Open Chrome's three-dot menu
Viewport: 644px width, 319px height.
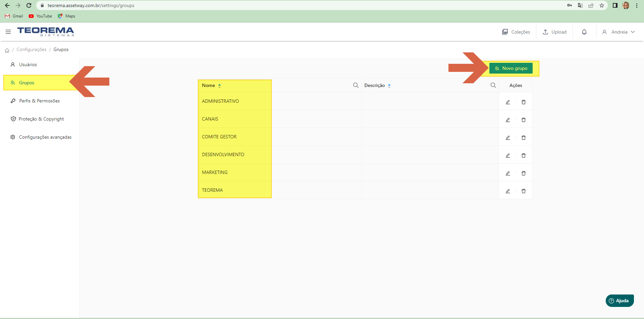click(637, 5)
